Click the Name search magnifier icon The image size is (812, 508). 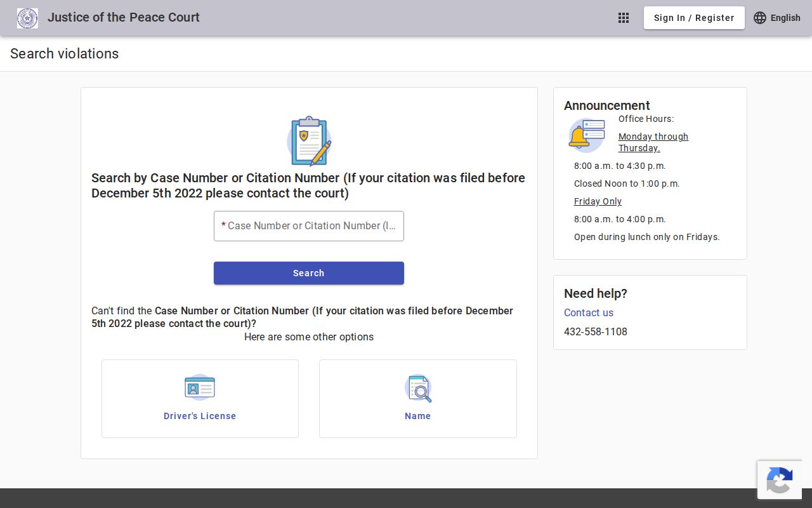[418, 388]
